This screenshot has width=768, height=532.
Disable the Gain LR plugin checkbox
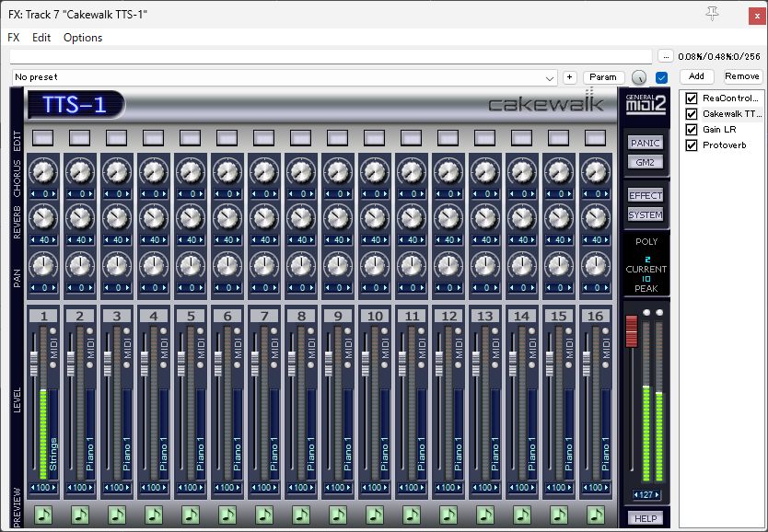coord(692,130)
